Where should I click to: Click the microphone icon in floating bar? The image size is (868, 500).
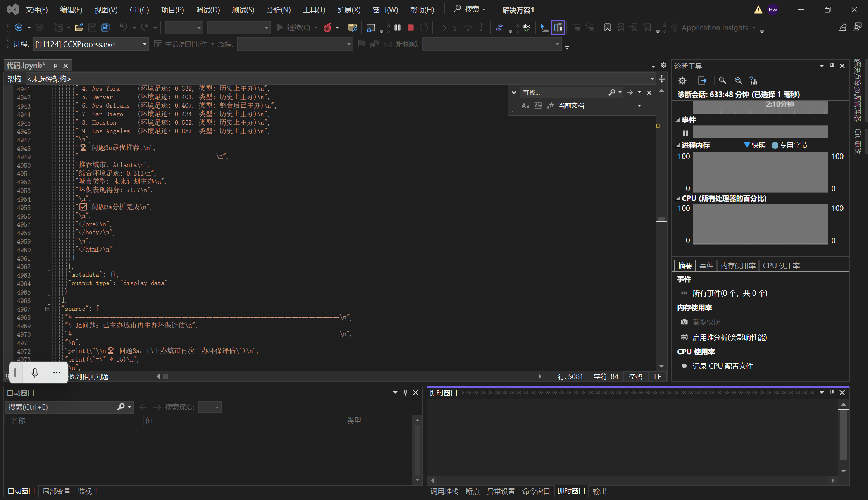[35, 372]
